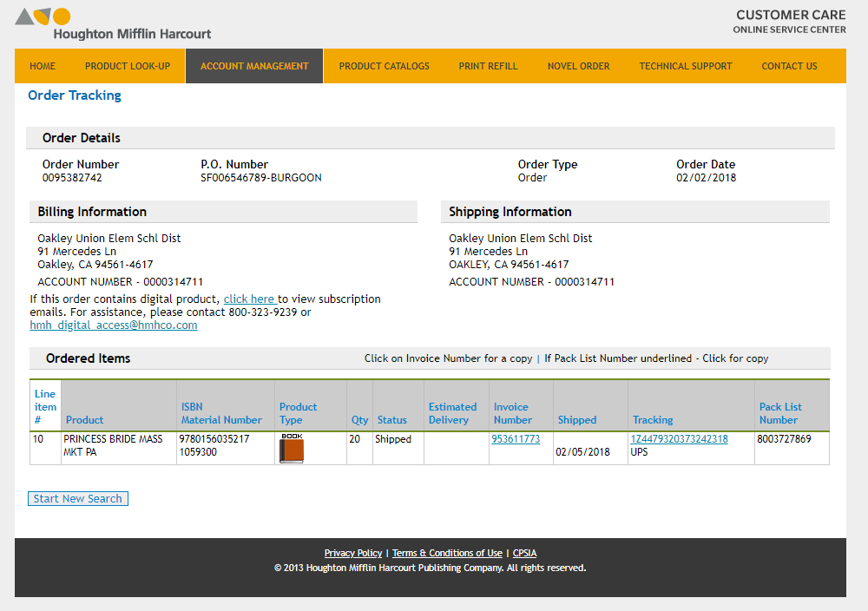
Task: Open the Contact Us page
Action: tap(789, 66)
